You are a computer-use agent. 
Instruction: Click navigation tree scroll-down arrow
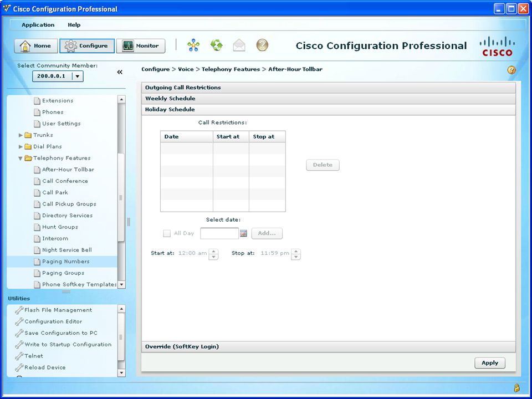pos(121,285)
